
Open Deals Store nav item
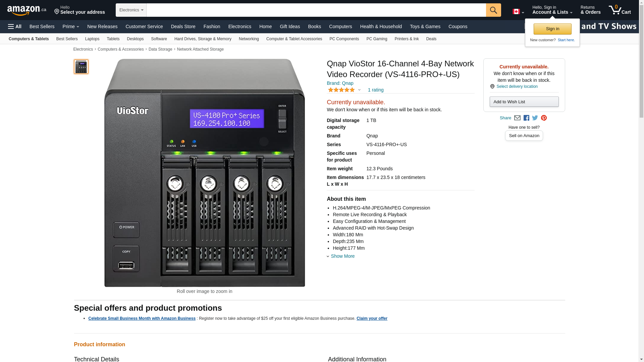[x=183, y=26]
